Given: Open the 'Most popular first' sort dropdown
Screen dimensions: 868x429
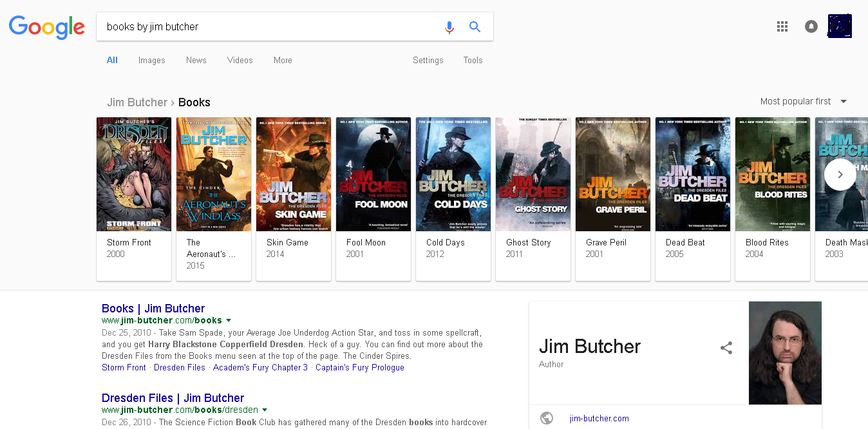Looking at the screenshot, I should click(x=803, y=101).
